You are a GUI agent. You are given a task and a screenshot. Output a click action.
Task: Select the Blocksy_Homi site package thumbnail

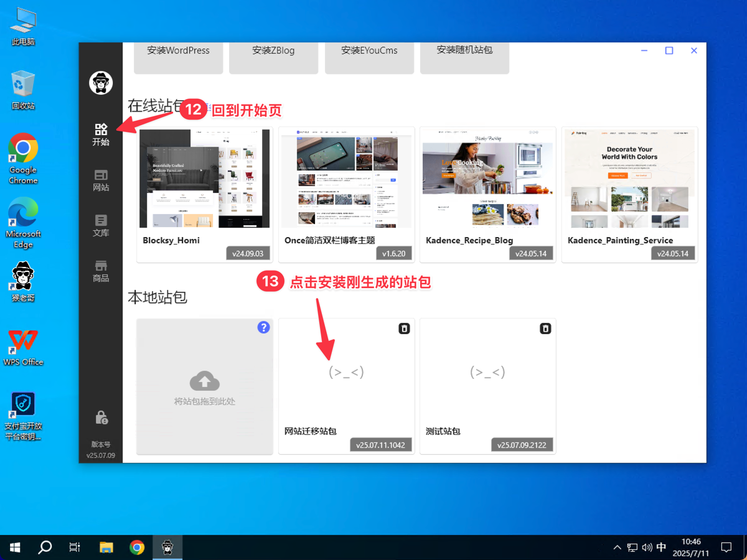pos(205,179)
